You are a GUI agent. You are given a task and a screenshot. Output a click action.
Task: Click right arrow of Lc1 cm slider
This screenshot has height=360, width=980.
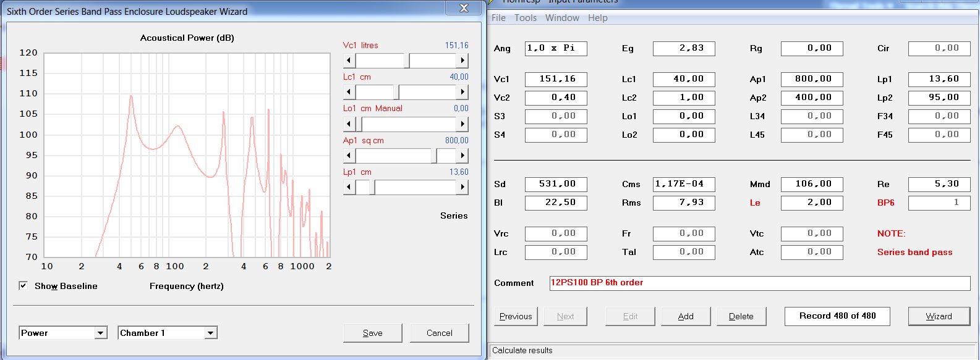tap(462, 92)
